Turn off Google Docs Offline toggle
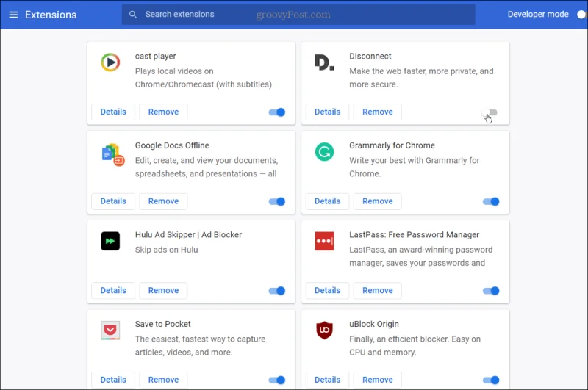 pos(277,201)
